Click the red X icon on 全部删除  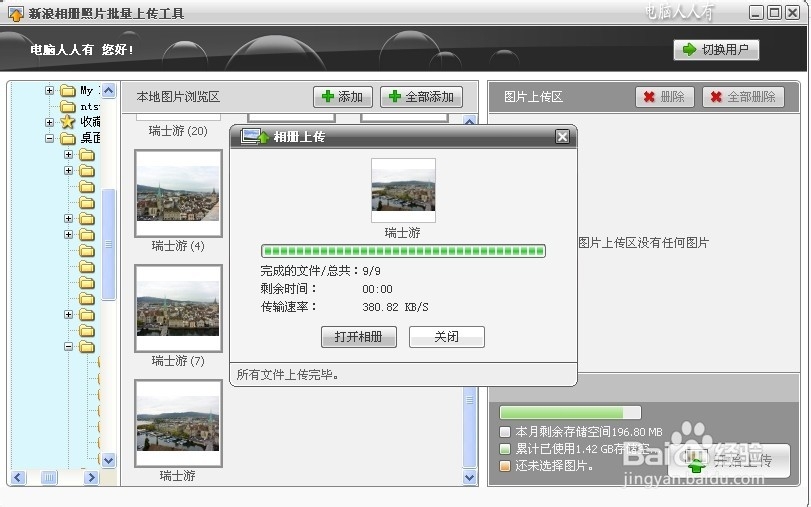point(716,97)
